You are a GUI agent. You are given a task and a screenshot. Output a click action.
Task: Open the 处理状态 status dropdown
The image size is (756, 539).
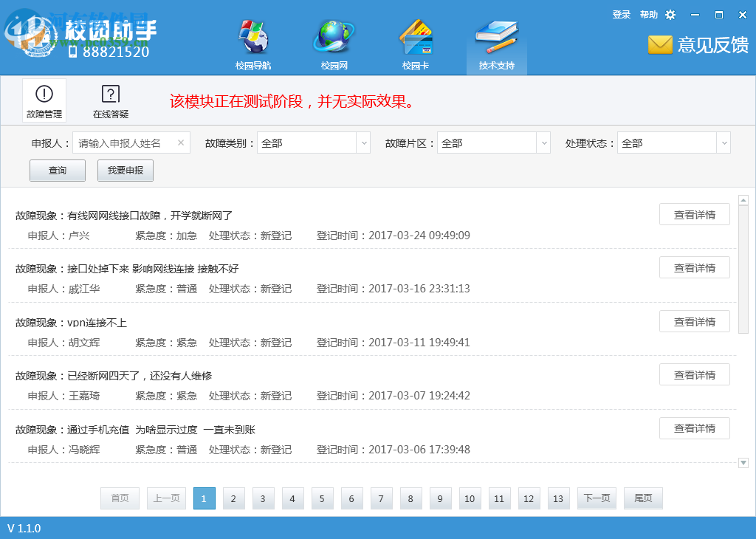point(724,143)
